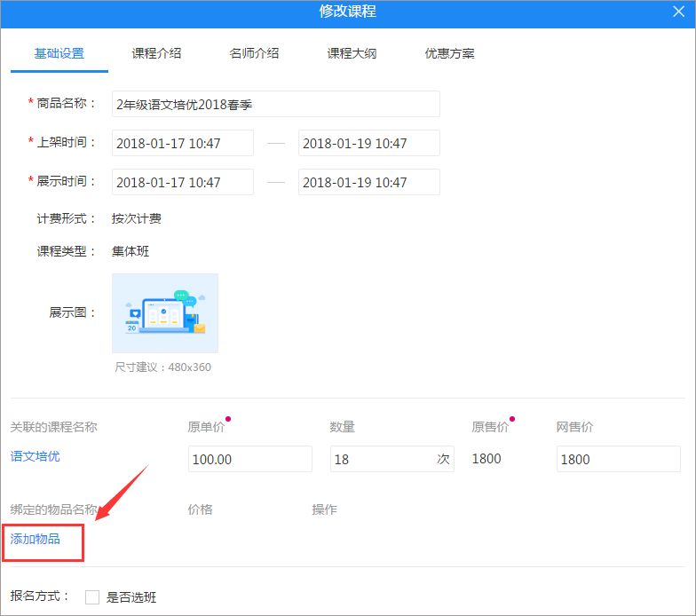This screenshot has width=696, height=616.
Task: Select the 课程大纲 tab
Action: [352, 53]
